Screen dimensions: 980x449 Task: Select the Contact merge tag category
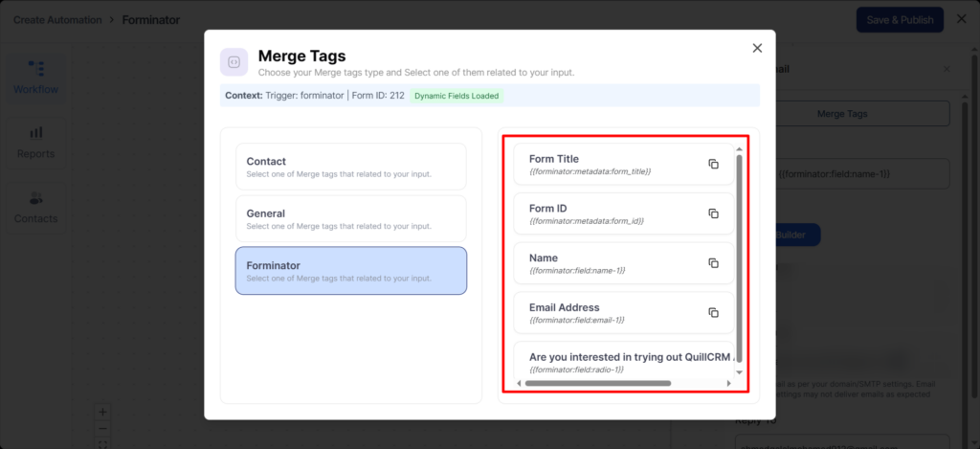350,167
